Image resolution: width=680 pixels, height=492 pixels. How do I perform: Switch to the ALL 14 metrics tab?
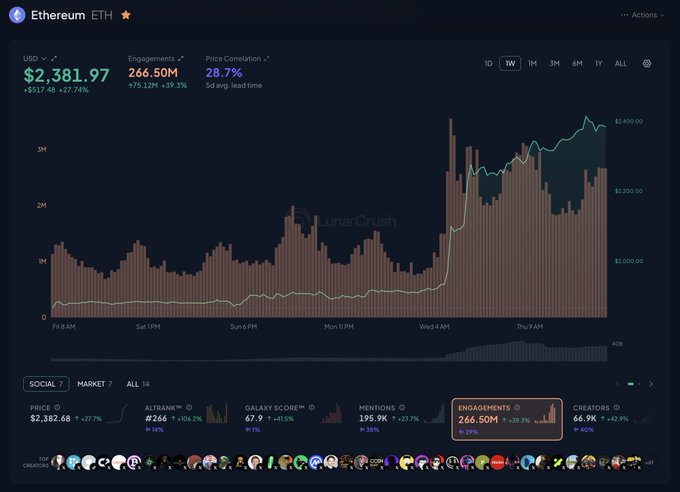[x=138, y=384]
